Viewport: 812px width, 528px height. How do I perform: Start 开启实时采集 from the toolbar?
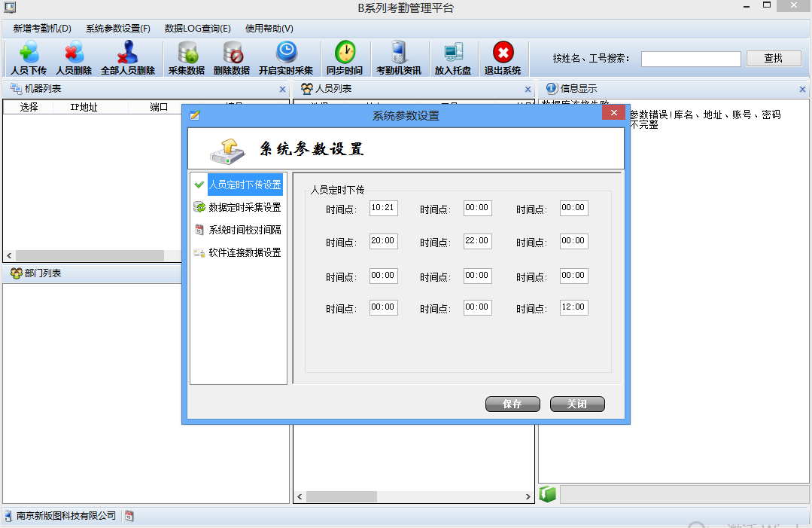286,58
